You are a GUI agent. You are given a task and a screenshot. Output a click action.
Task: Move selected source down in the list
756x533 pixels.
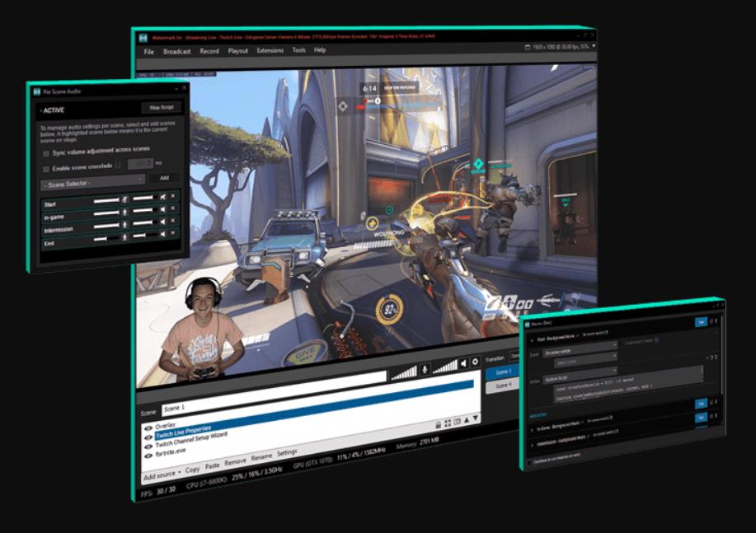tap(475, 418)
